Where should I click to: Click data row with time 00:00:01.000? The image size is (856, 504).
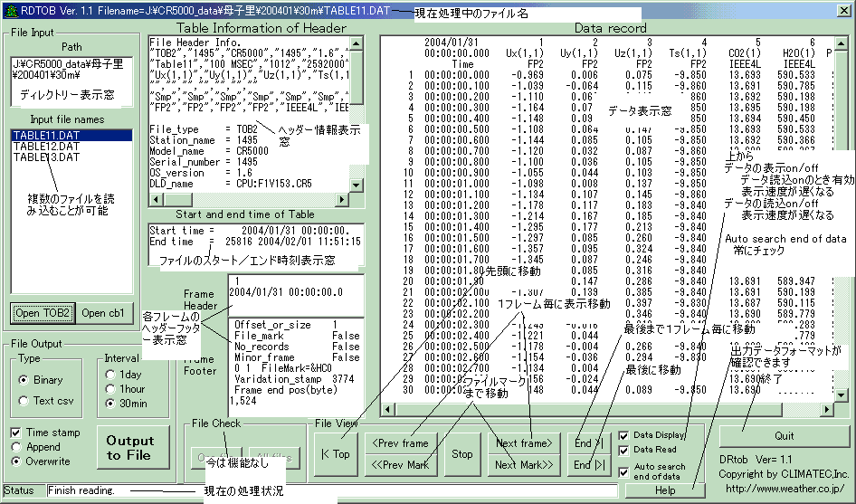[555, 184]
